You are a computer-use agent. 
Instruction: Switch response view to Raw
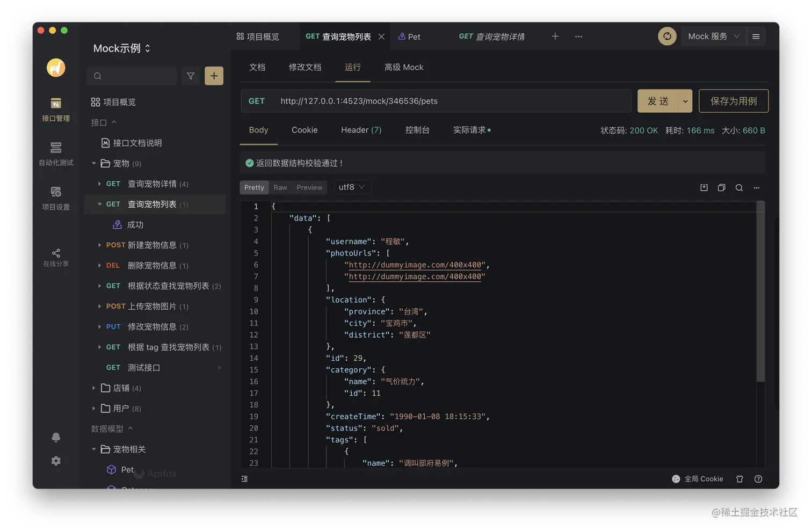pyautogui.click(x=280, y=187)
